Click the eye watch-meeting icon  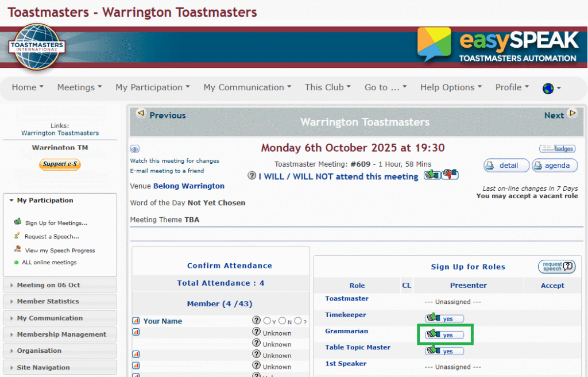[134, 149]
